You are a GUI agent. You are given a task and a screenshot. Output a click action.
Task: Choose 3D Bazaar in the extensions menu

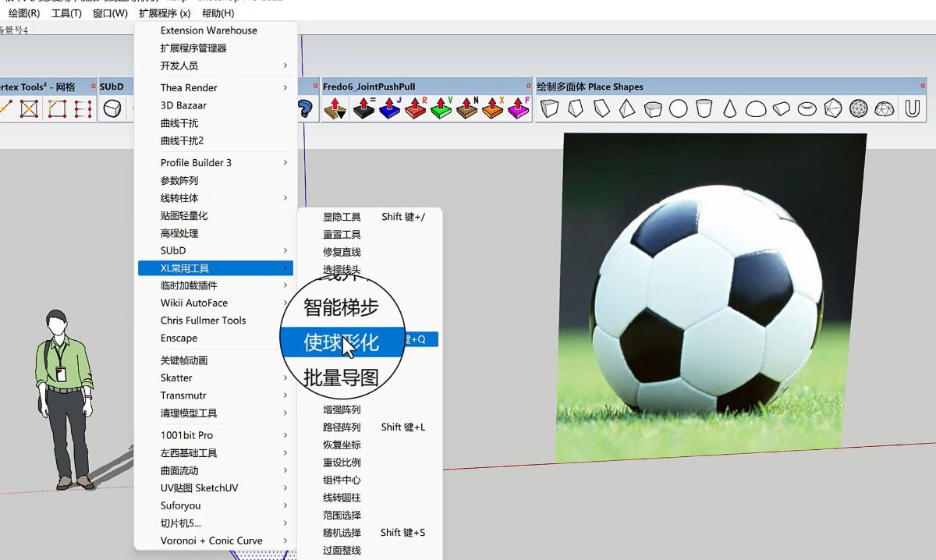pyautogui.click(x=216, y=105)
